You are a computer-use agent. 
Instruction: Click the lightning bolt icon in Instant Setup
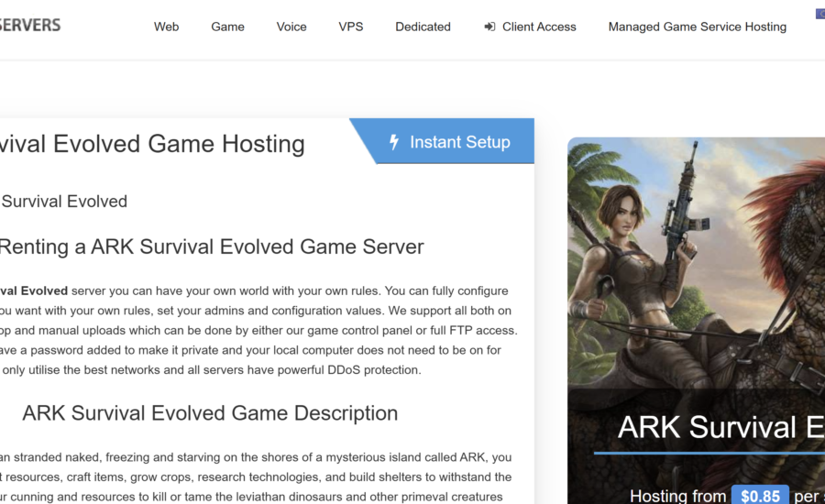click(394, 141)
